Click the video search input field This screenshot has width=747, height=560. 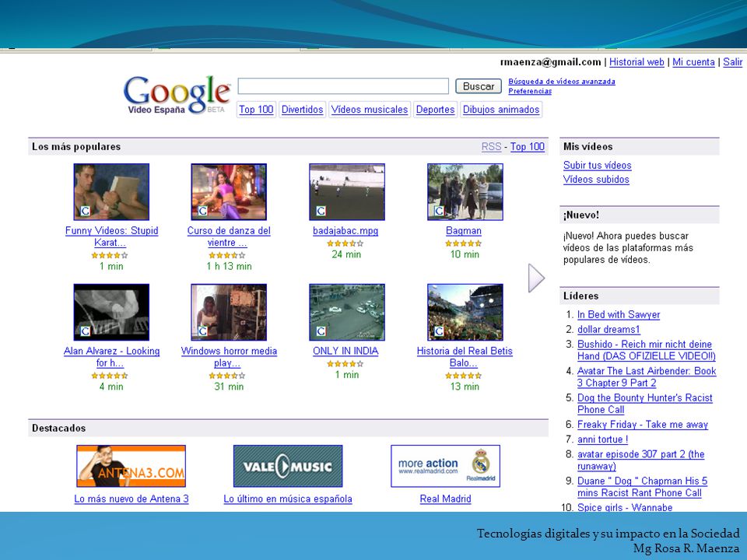(343, 86)
